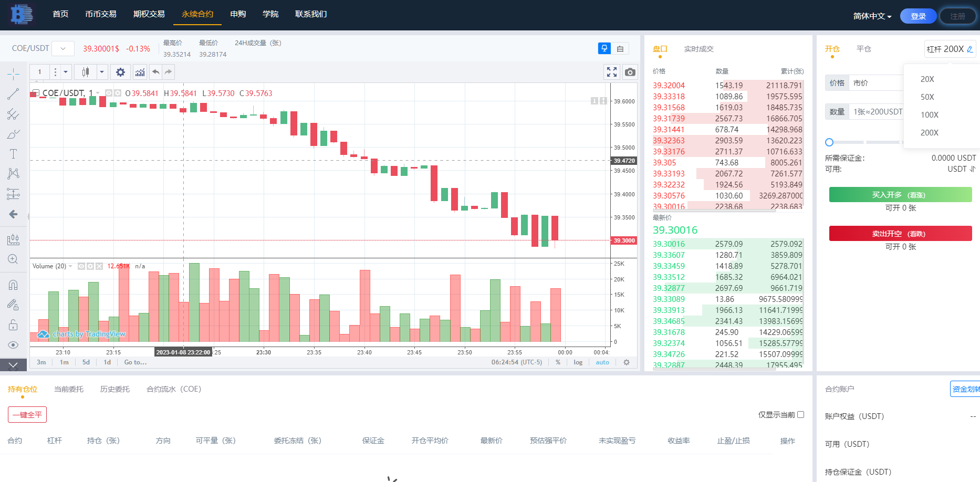
Task: Click the undo arrow in chart toolbar
Action: pyautogui.click(x=155, y=72)
